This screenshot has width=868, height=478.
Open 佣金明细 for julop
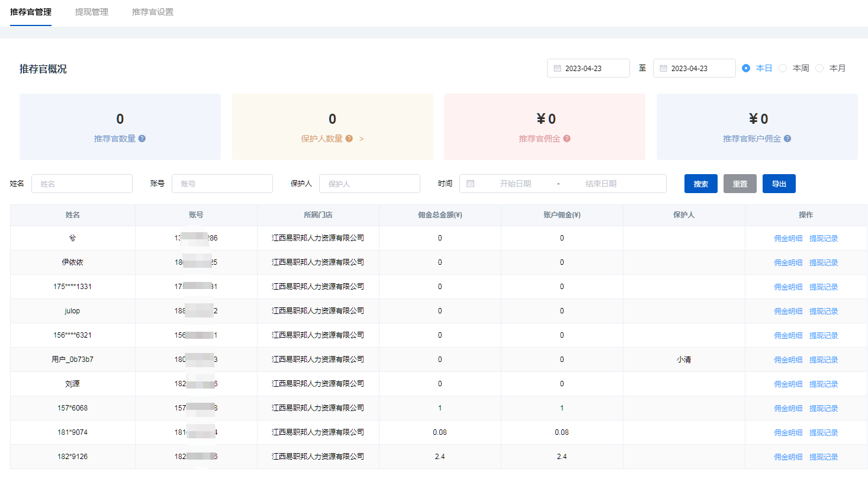click(788, 312)
